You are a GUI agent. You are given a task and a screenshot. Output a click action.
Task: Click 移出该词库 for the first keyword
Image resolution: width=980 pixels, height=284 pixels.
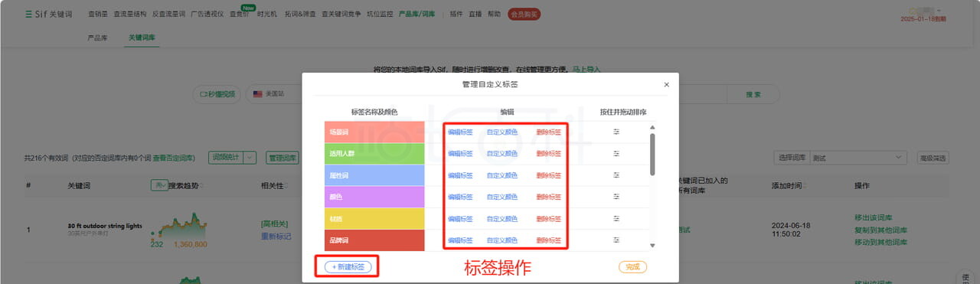point(874,217)
